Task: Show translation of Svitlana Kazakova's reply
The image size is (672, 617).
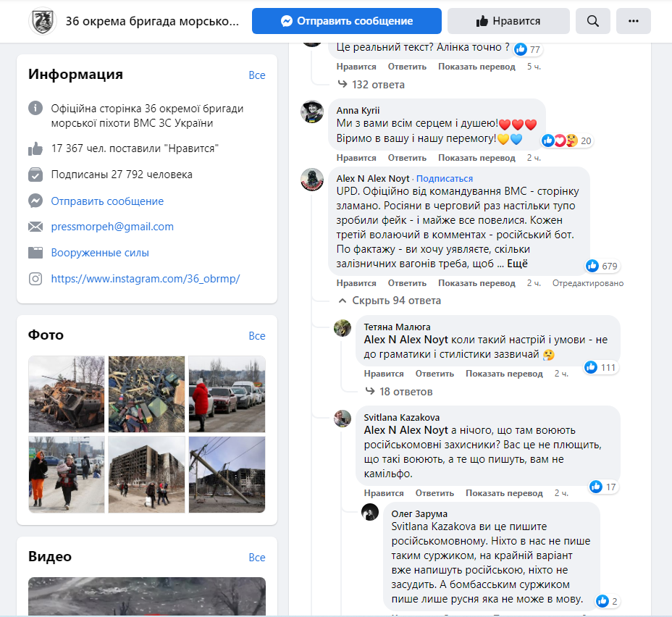Action: (x=504, y=493)
